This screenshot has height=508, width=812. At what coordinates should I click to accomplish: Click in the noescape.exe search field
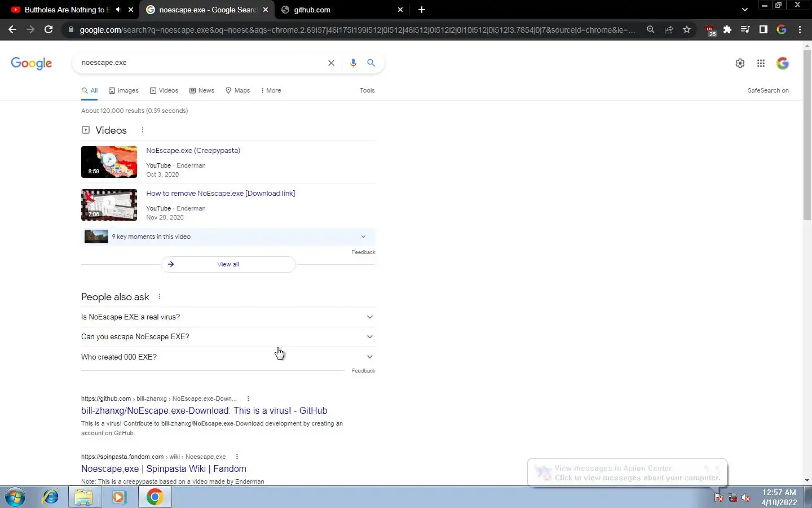[x=200, y=63]
